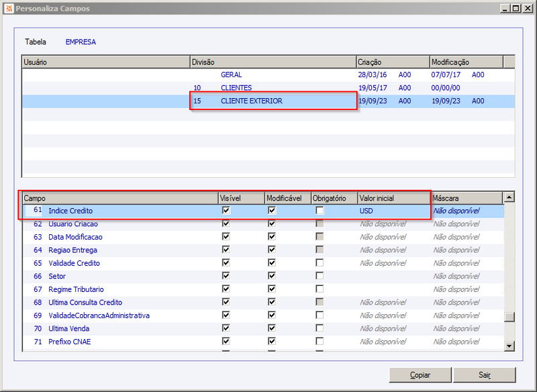Image resolution: width=537 pixels, height=392 pixels.
Task: Select the CLIENTES division row
Action: (x=268, y=88)
